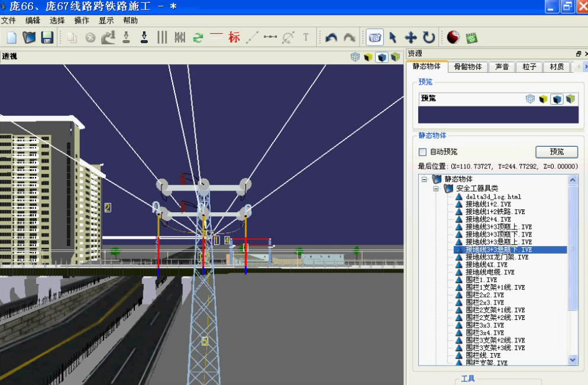Image resolution: width=588 pixels, height=385 pixels.
Task: Click the green refresh arrows icon
Action: coord(198,37)
